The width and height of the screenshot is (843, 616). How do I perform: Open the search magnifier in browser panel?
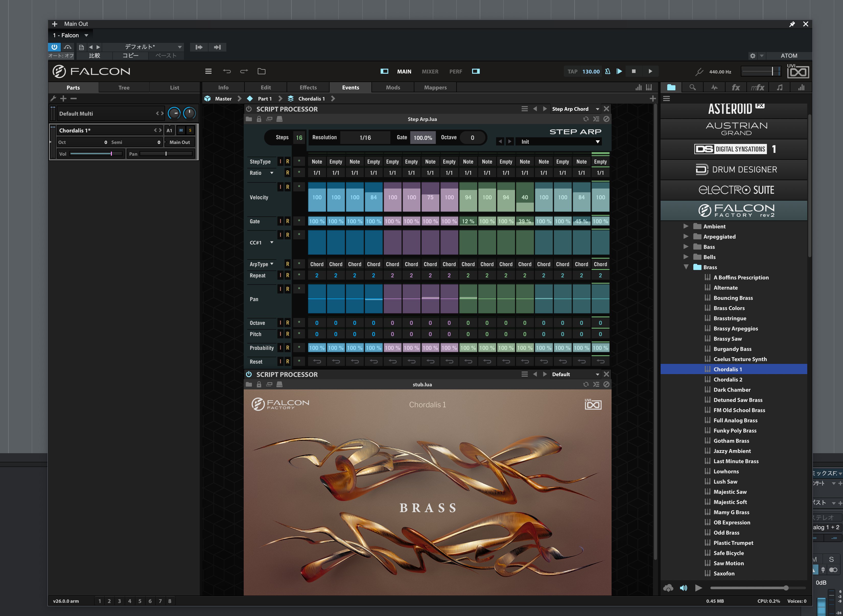693,87
